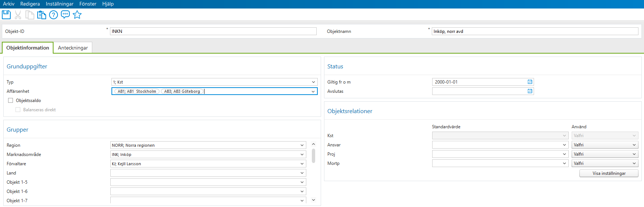Click the Cut scissors icon

[x=18, y=15]
